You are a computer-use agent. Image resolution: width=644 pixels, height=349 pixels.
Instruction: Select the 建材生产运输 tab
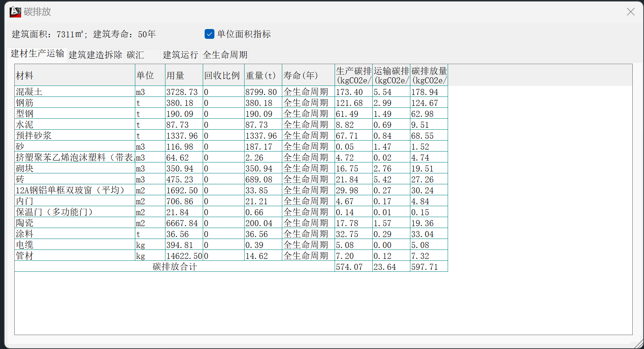[37, 54]
